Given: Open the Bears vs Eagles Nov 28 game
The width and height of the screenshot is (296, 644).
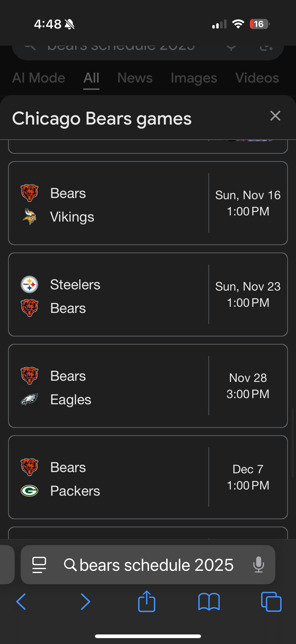Looking at the screenshot, I should [148, 386].
